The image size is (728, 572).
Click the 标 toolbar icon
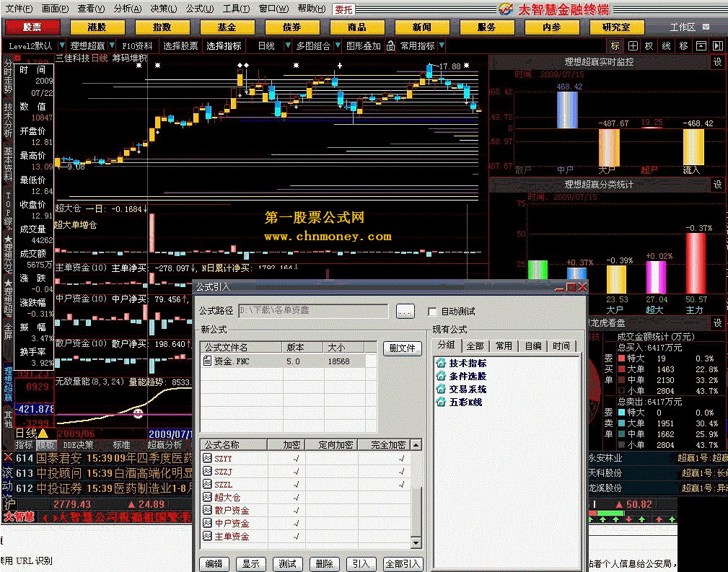coord(615,46)
